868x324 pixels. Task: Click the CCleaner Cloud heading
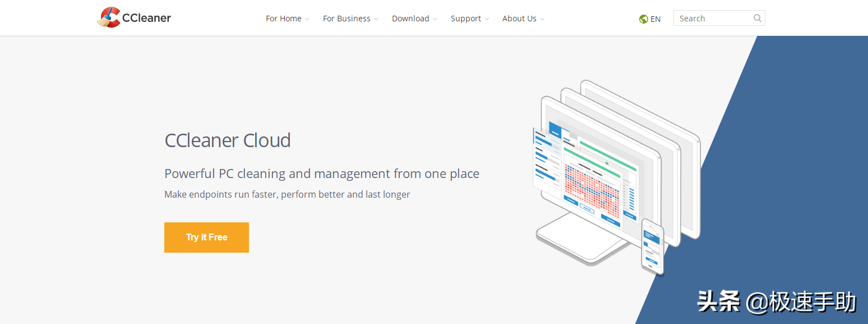click(x=228, y=140)
